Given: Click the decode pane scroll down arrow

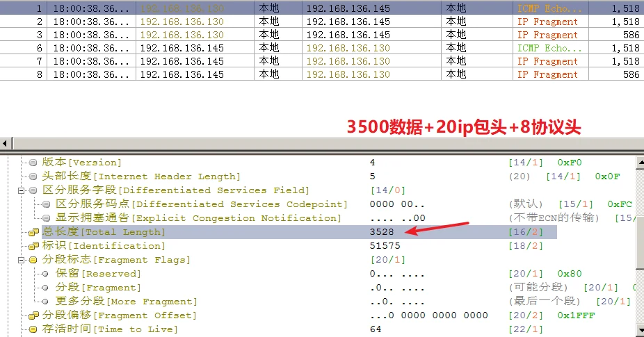Looking at the screenshot, I should coord(640,330).
